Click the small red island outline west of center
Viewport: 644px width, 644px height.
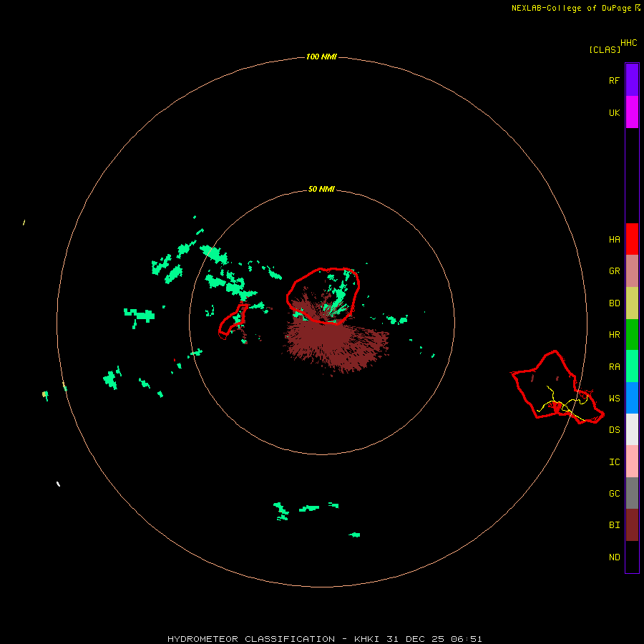[x=233, y=321]
